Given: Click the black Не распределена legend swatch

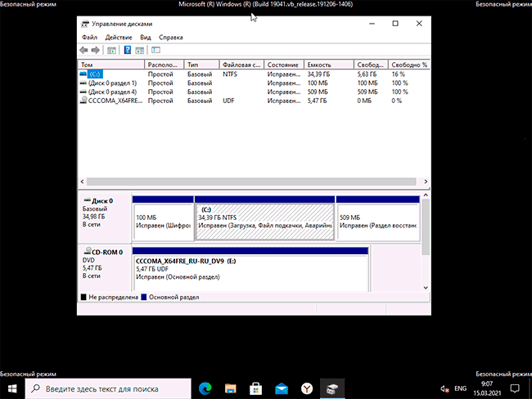Looking at the screenshot, I should (x=83, y=298).
